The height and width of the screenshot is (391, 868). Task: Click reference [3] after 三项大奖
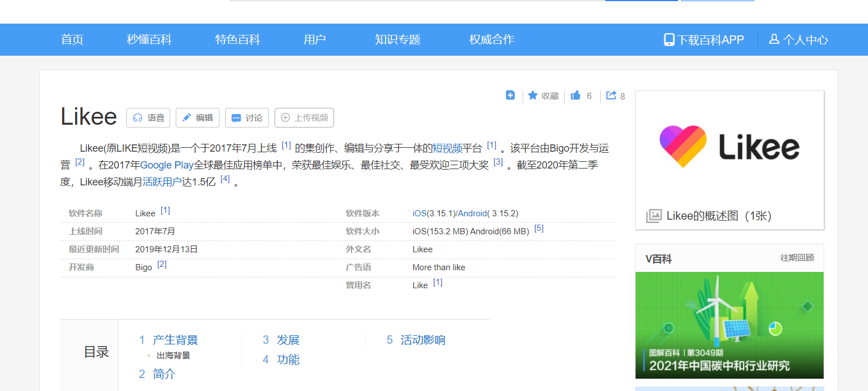pos(499,162)
